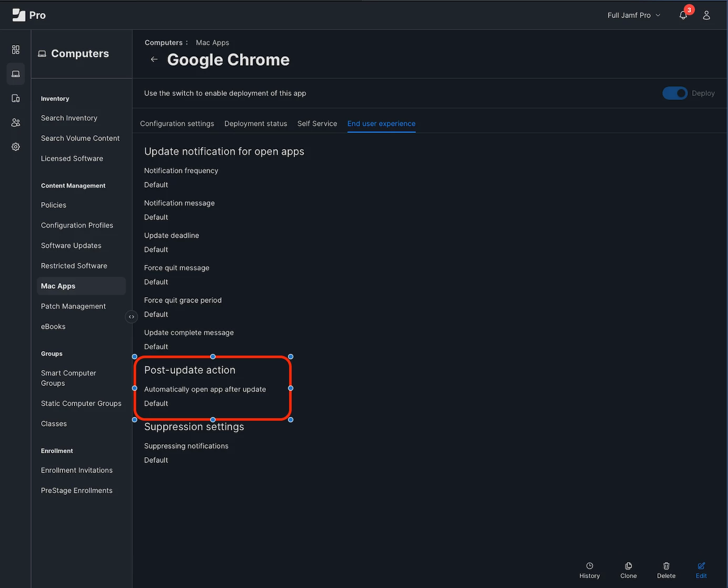Toggle the Deploy switch
Image resolution: width=728 pixels, height=588 pixels.
click(675, 93)
